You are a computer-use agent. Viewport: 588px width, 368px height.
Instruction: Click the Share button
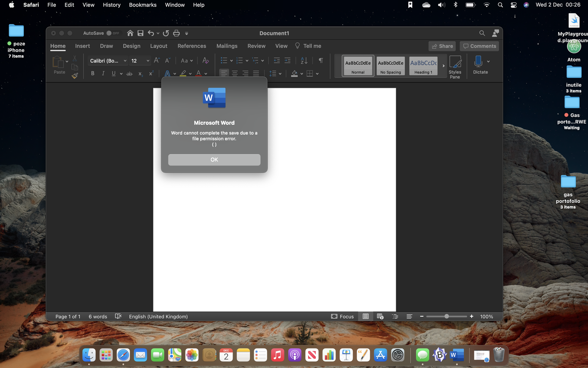pyautogui.click(x=442, y=46)
